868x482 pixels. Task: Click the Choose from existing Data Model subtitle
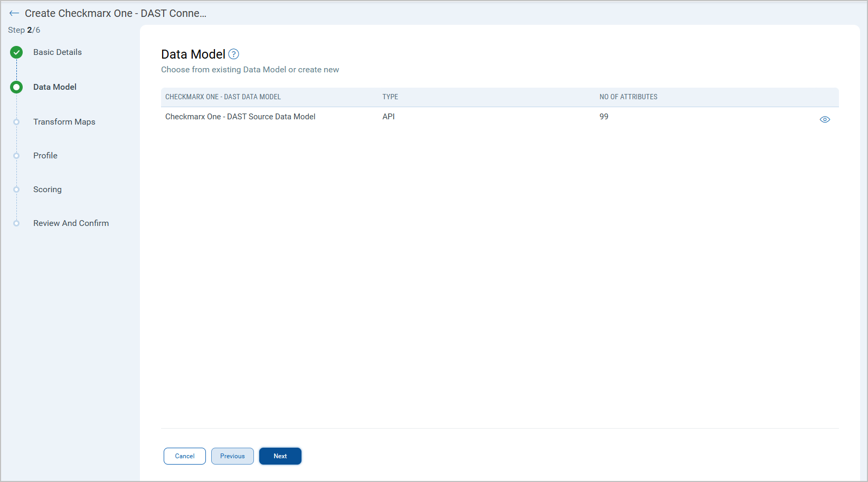pyautogui.click(x=250, y=70)
